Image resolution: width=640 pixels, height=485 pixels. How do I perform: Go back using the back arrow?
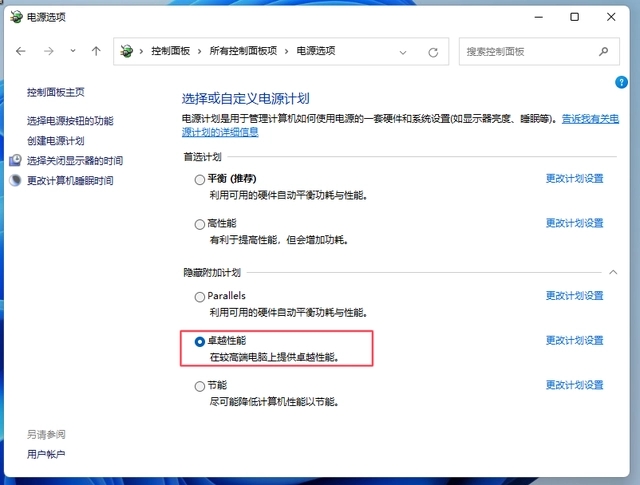click(20, 51)
